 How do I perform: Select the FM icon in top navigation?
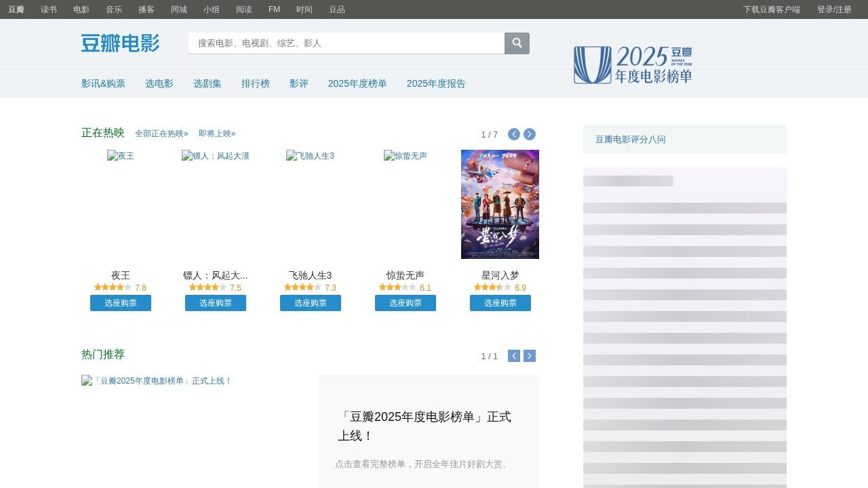tap(273, 9)
